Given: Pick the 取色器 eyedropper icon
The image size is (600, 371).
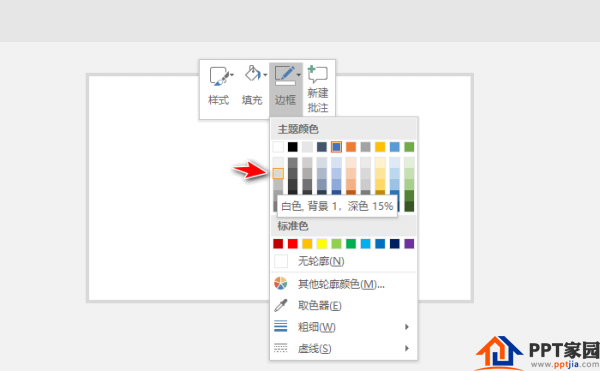Looking at the screenshot, I should 280,305.
